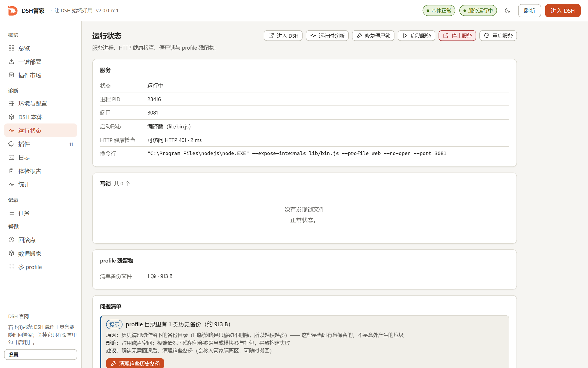Click the 插件 puzzle-piece icon
The image size is (588, 368).
(11, 144)
